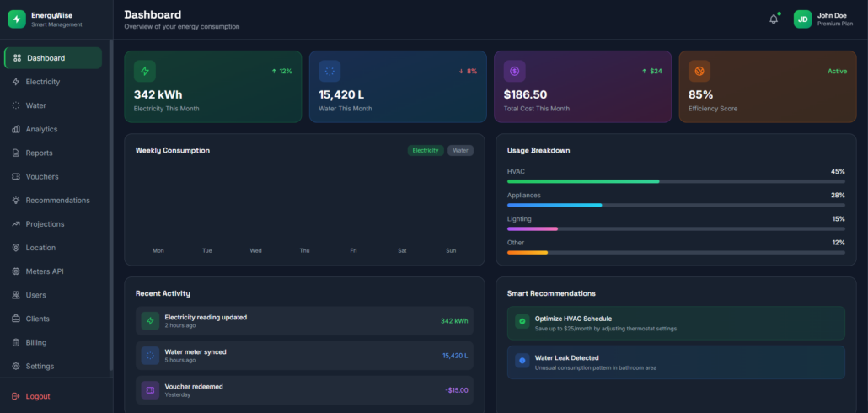Click the Recommendations lightbulb icon

(16, 201)
